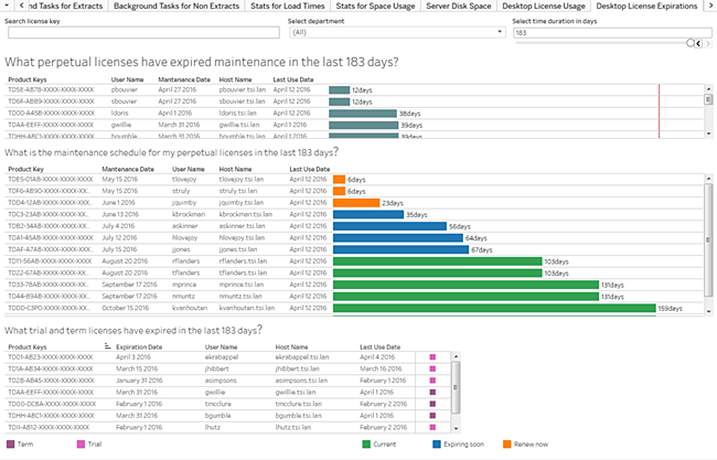
Task: Click the Expiration Date sort icon
Action: click(x=107, y=346)
